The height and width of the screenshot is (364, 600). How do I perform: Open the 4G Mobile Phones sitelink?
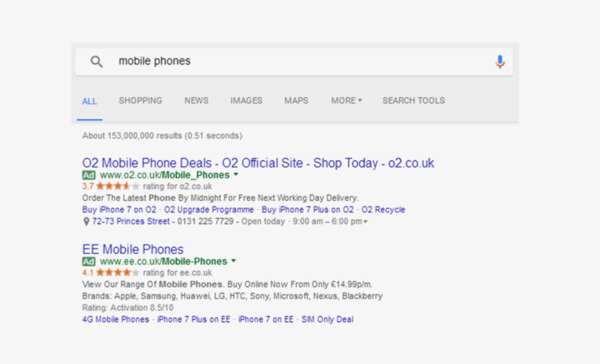(x=115, y=320)
